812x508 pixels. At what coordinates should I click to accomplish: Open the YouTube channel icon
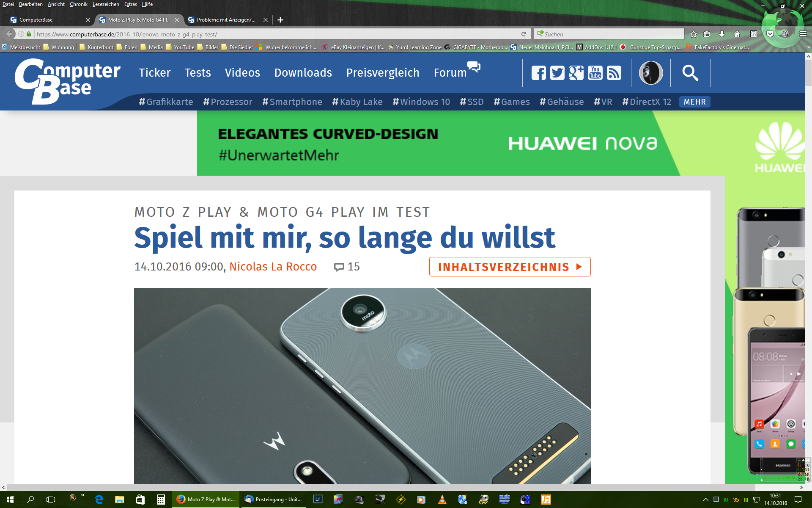point(595,73)
